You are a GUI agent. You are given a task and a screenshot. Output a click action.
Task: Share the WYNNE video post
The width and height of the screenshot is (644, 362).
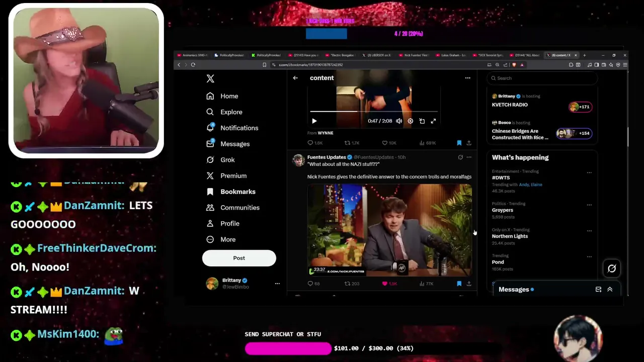point(469,143)
